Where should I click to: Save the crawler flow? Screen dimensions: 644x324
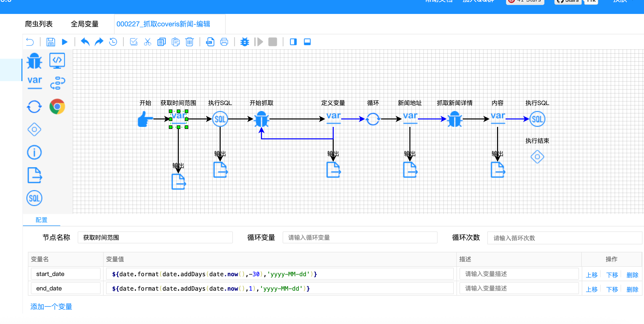(x=51, y=42)
